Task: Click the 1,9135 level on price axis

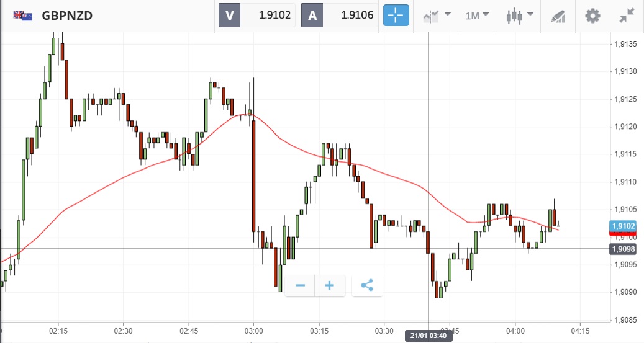Action: click(624, 44)
